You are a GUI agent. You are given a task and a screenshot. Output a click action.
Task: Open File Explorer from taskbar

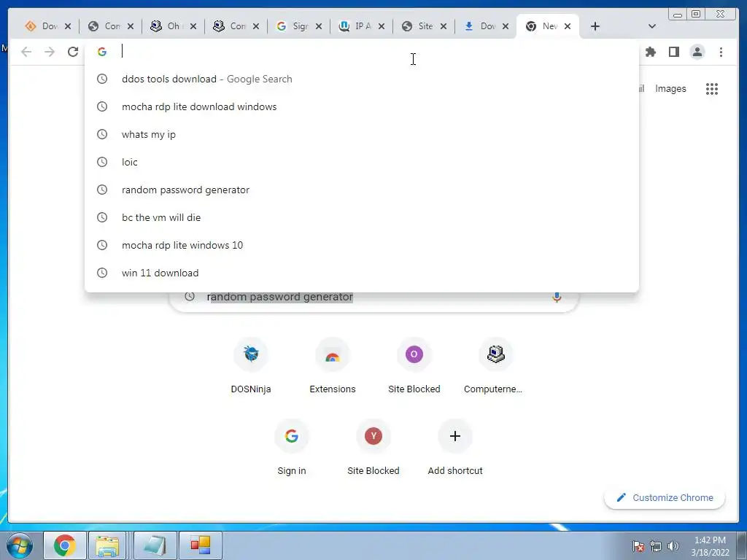pyautogui.click(x=108, y=545)
